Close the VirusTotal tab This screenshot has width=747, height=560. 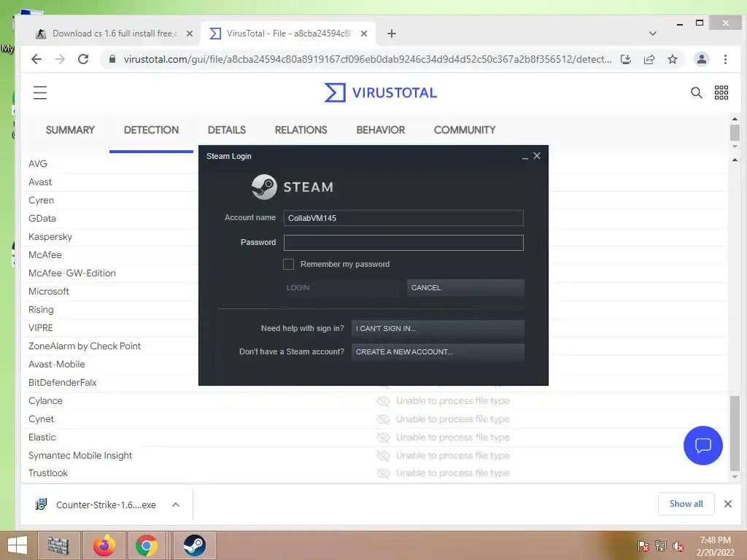click(x=364, y=34)
